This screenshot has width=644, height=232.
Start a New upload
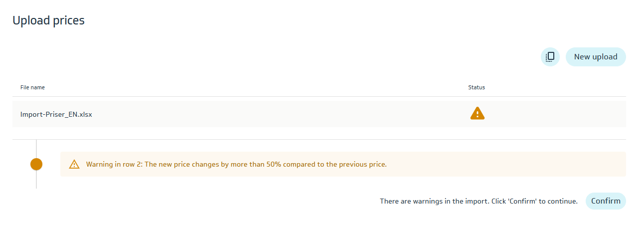(596, 57)
